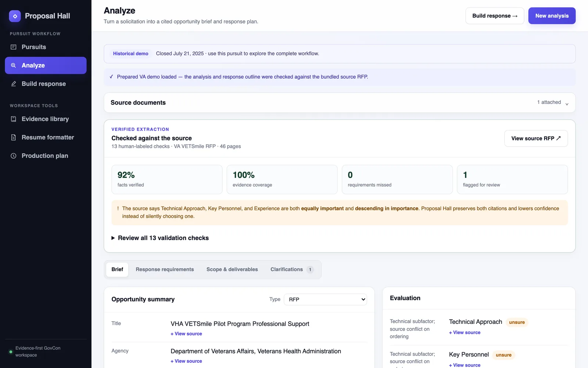Click the Clarifications count badge 1

(310, 270)
